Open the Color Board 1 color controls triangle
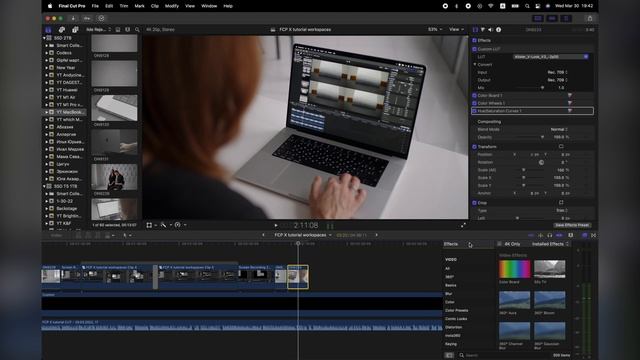The height and width of the screenshot is (360, 640). tap(569, 96)
